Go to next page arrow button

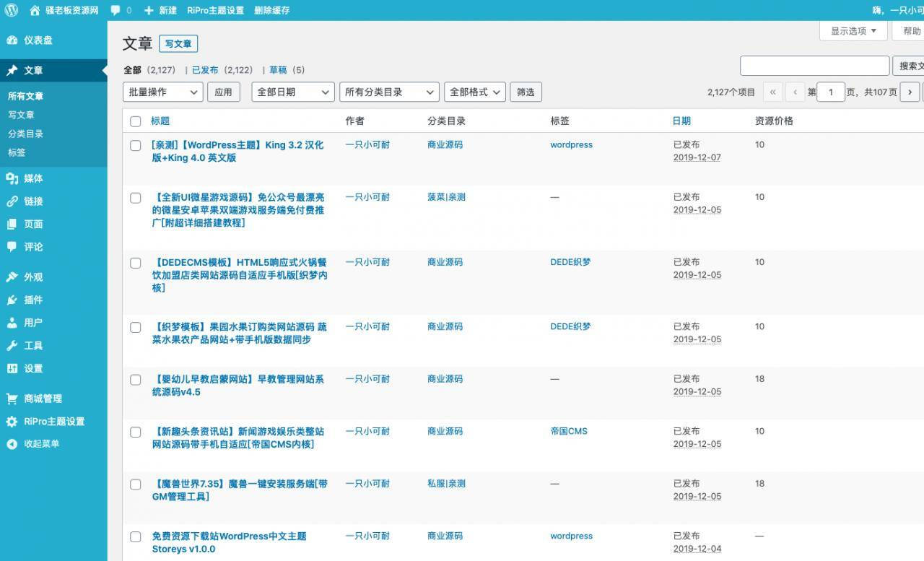coord(910,92)
